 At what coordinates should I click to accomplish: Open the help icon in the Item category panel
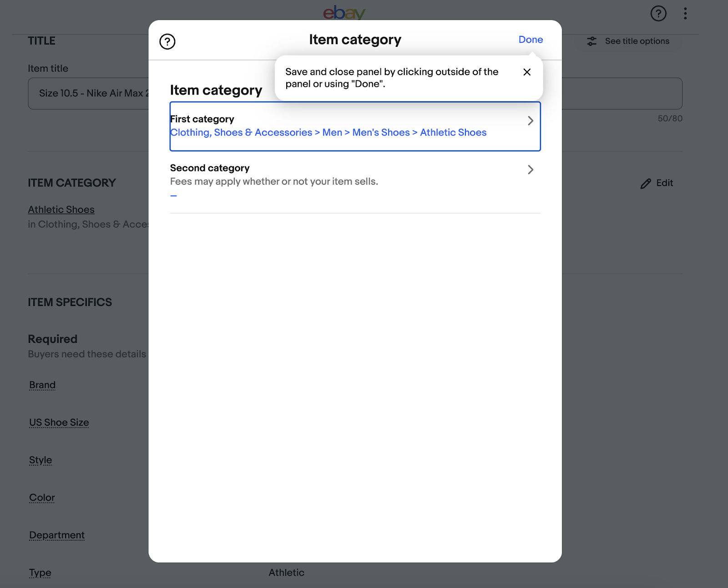(167, 41)
